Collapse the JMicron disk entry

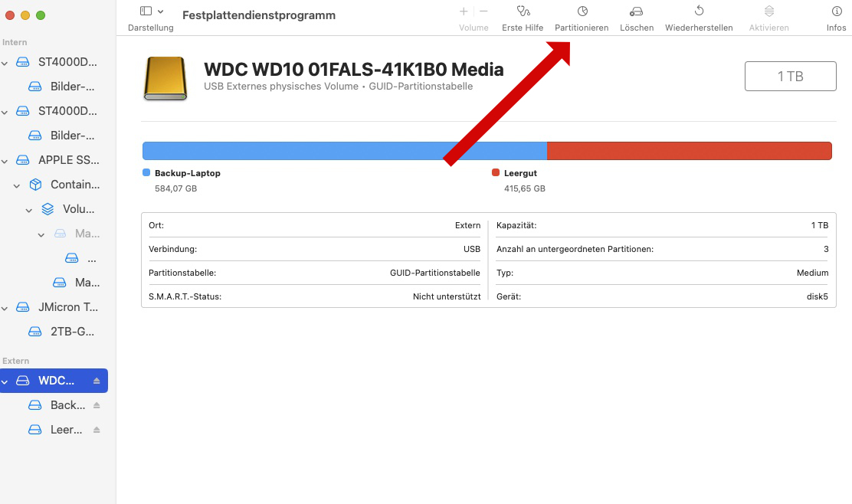click(5, 308)
